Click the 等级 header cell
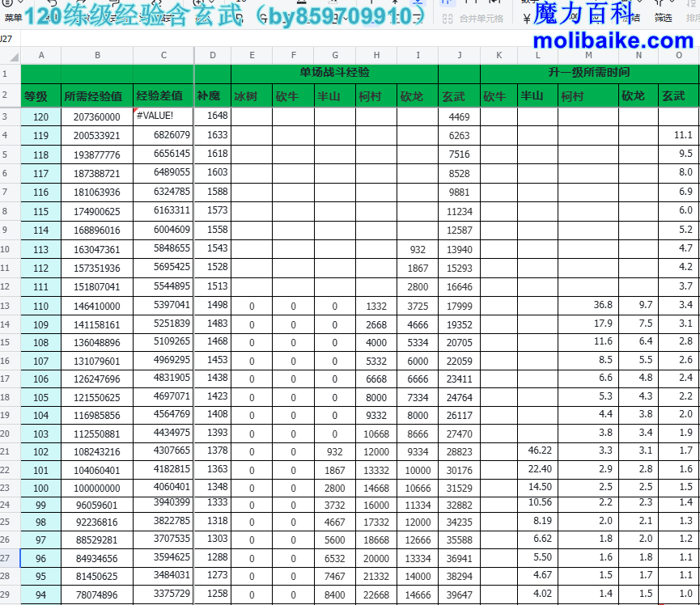Image resolution: width=700 pixels, height=605 pixels. (x=41, y=96)
